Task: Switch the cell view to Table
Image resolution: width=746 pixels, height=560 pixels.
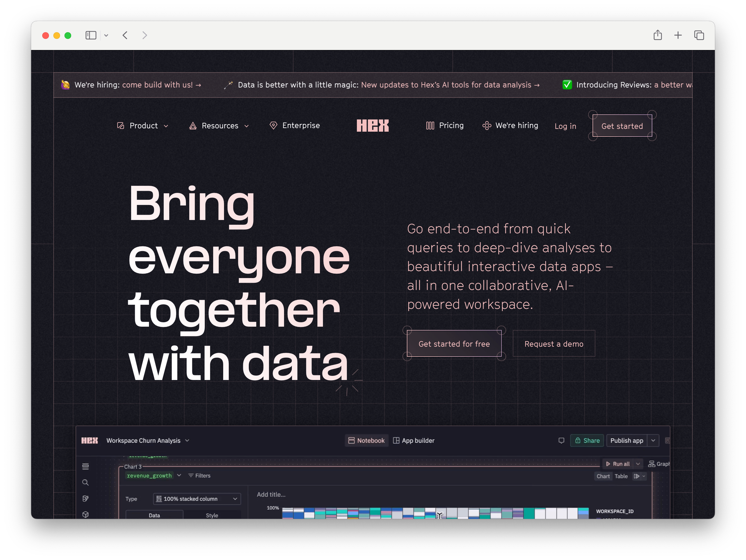Action: point(621,476)
